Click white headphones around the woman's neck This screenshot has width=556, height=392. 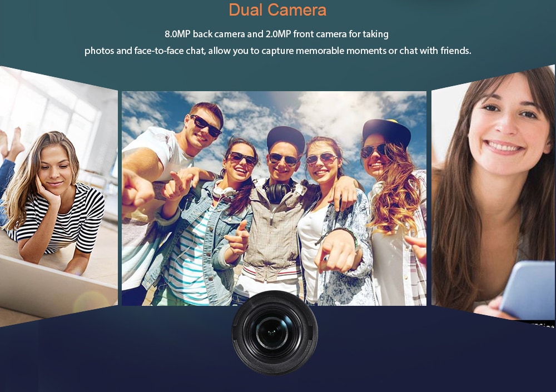[x=224, y=191]
